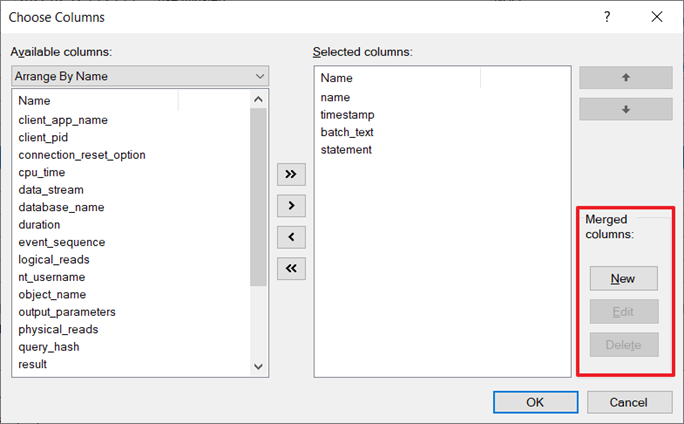
Task: Open the Arrange By Name dropdown
Action: coord(140,76)
